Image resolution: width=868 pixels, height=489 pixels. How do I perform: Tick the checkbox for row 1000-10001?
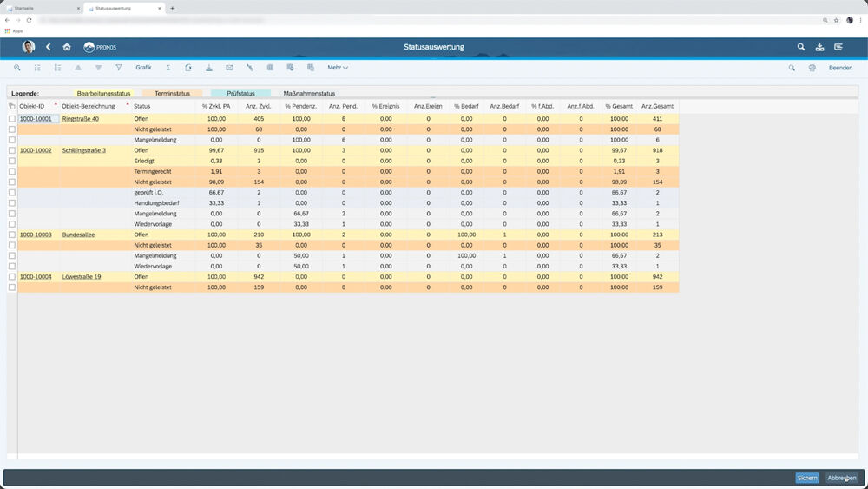(12, 119)
